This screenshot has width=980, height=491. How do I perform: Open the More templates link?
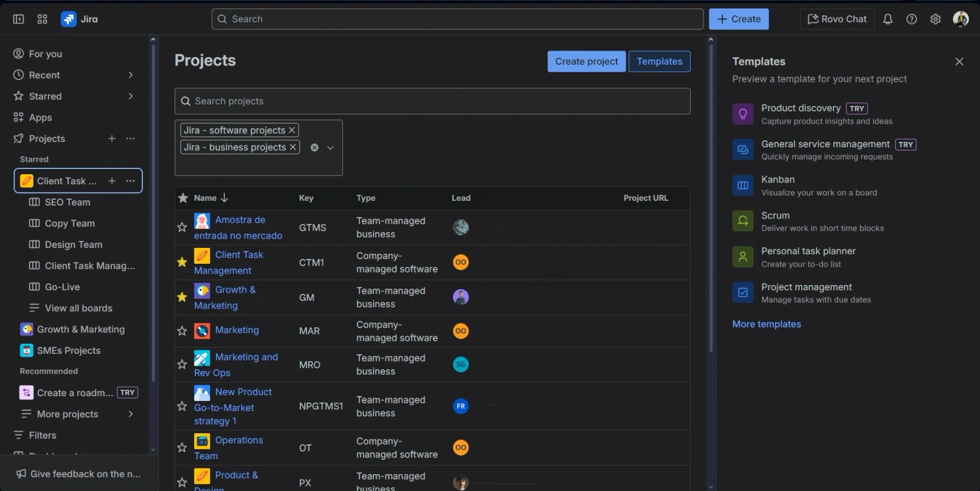[766, 324]
